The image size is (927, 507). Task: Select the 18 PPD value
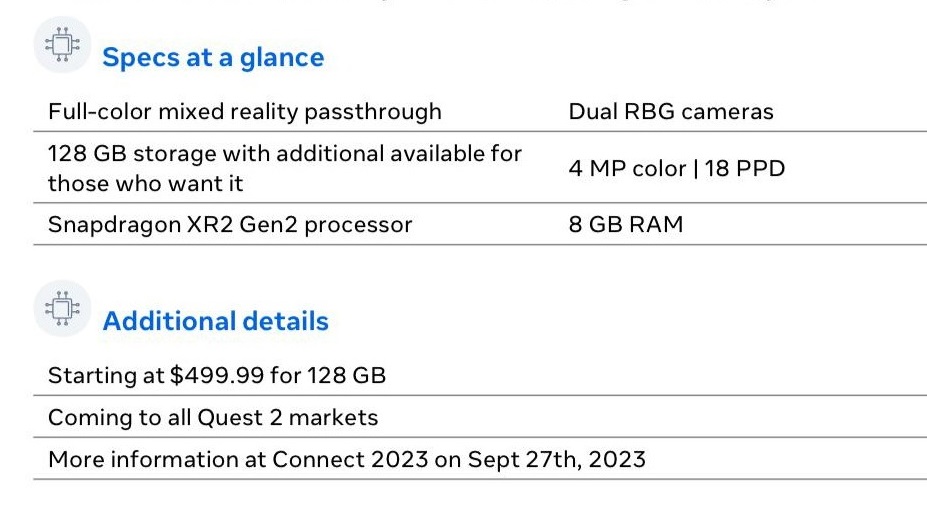745,168
